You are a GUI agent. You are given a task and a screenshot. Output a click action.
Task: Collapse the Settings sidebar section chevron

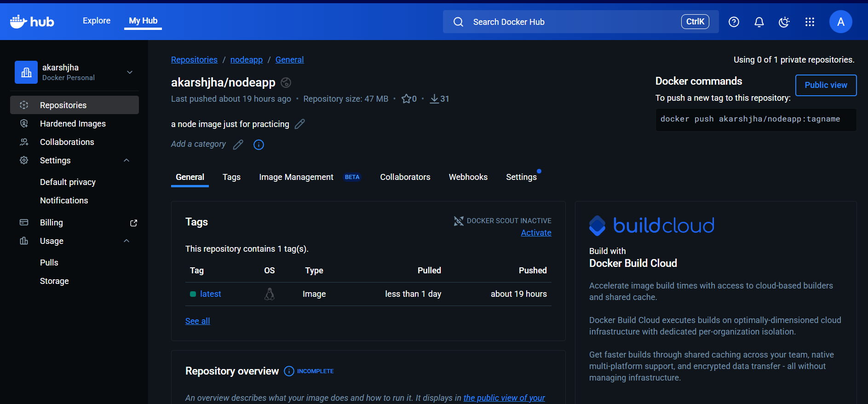click(126, 160)
